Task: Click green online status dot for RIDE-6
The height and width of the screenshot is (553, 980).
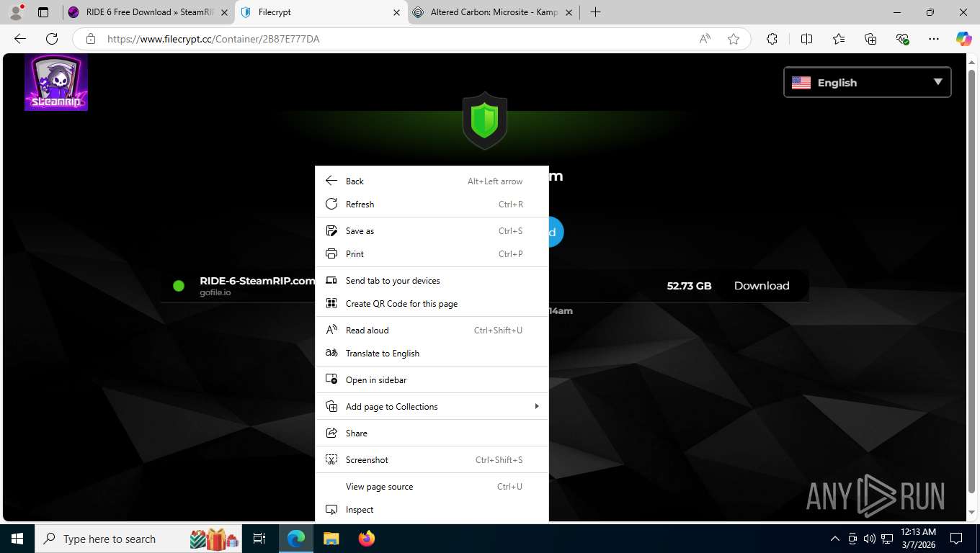Action: point(179,286)
